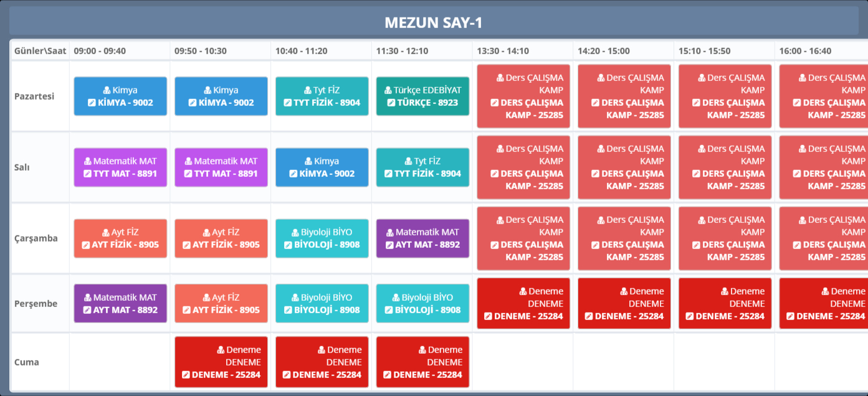Click the teacher icon on Türkçe EDEBİYAT card
This screenshot has width=868, height=396.
coord(388,90)
